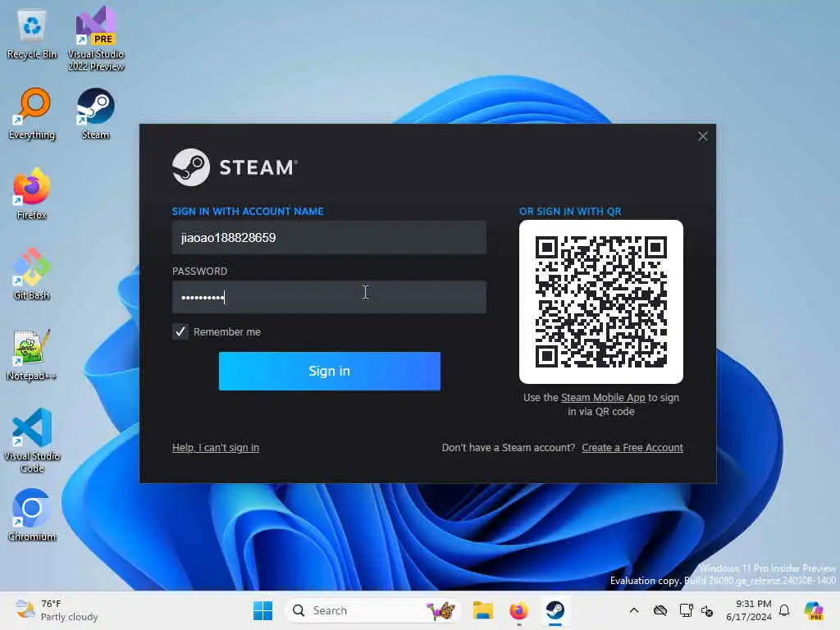Click the Steam sign-in QR code
This screenshot has height=630, width=840.
click(x=600, y=302)
